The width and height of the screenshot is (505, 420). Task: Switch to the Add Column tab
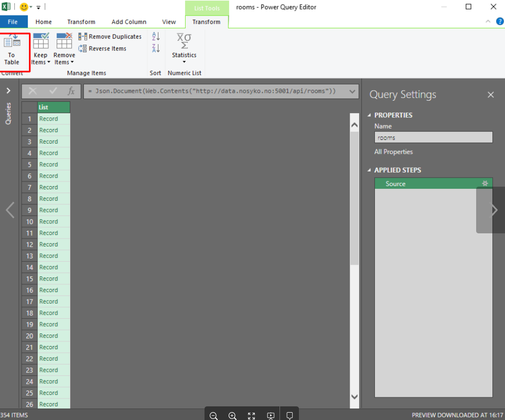click(x=128, y=22)
